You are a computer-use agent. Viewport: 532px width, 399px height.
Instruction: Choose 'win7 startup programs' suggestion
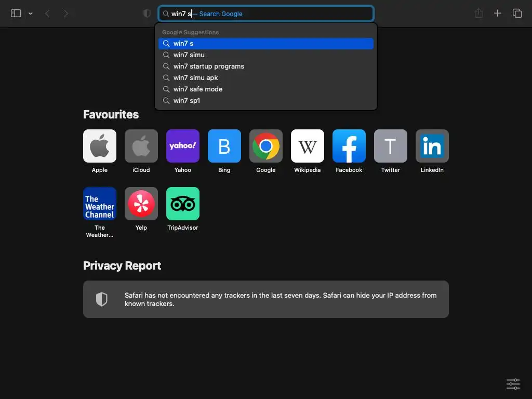tap(266, 66)
